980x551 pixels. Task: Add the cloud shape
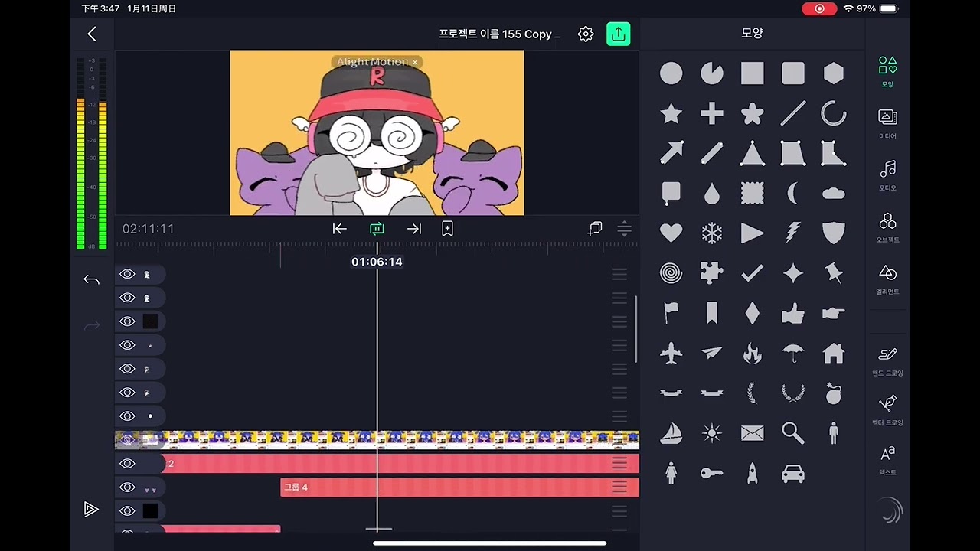[x=833, y=194]
